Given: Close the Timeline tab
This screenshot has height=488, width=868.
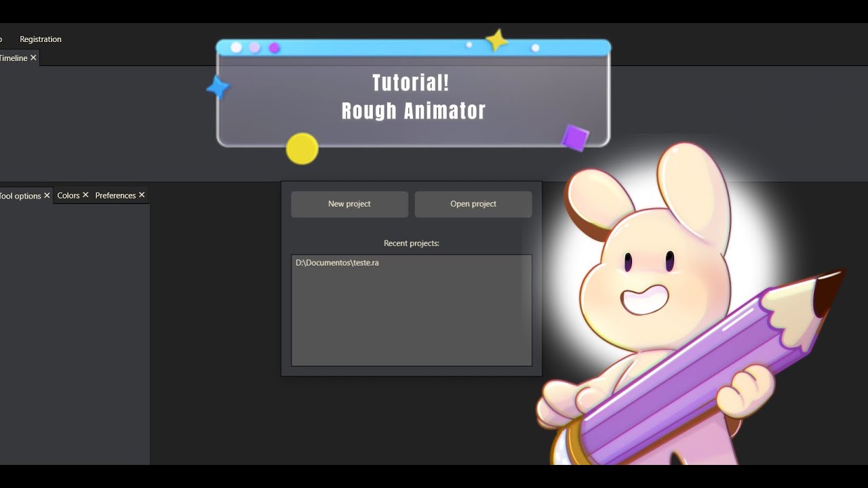Looking at the screenshot, I should (33, 58).
